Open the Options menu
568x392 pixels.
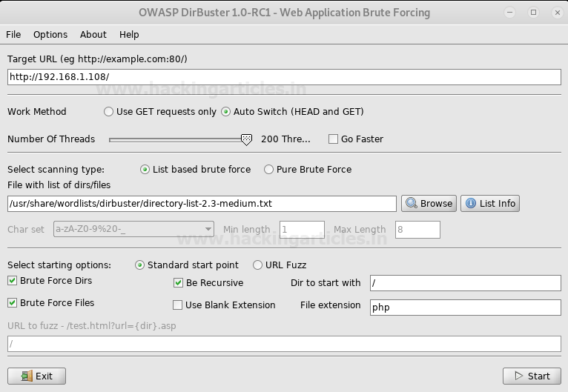click(50, 35)
